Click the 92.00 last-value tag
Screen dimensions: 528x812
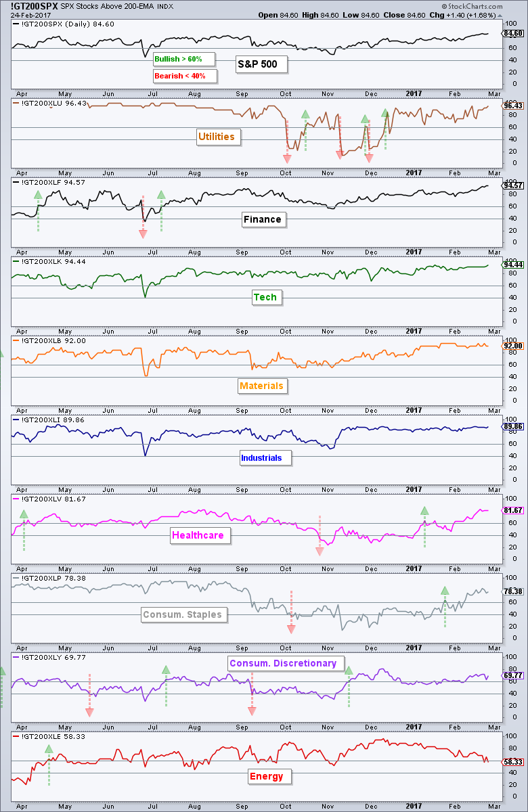pyautogui.click(x=514, y=346)
